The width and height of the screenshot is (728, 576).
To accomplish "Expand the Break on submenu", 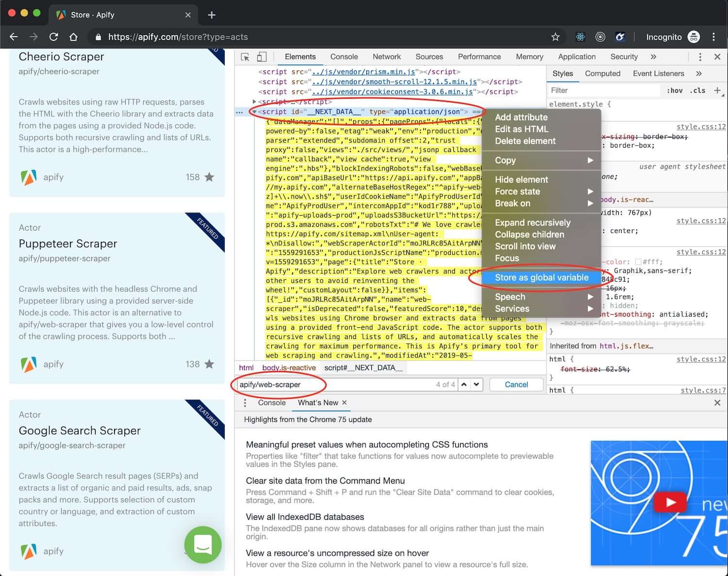I will click(541, 203).
